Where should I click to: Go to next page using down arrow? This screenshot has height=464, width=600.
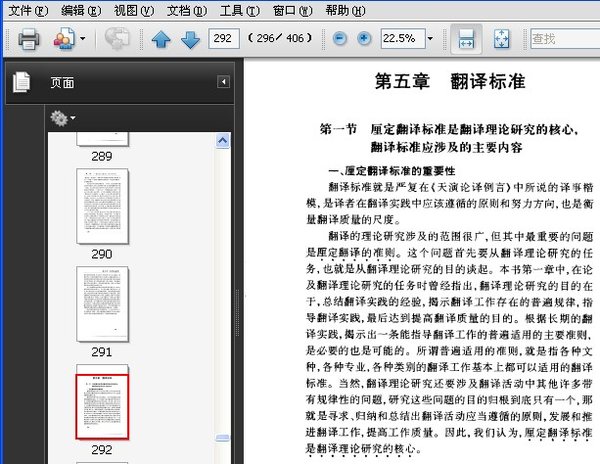click(189, 40)
